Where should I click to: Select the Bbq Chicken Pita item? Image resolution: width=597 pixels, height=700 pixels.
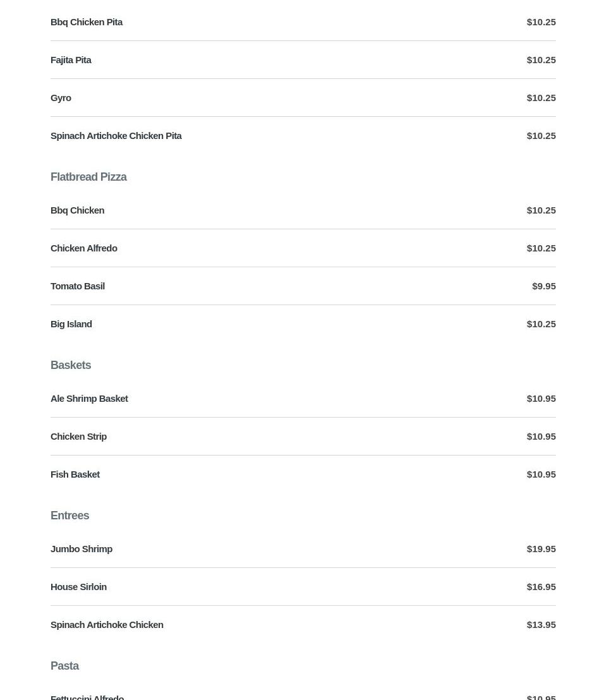pos(87,22)
